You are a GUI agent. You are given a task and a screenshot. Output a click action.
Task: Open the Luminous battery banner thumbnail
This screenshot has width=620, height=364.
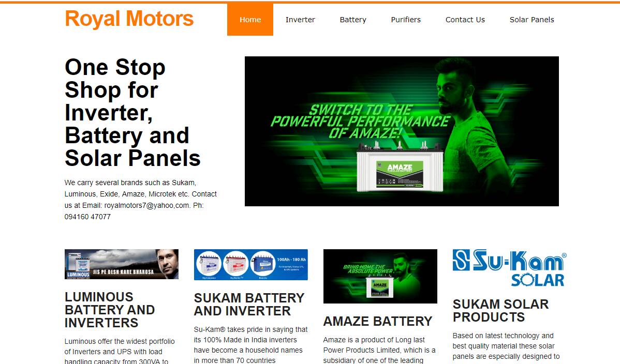pos(122,264)
